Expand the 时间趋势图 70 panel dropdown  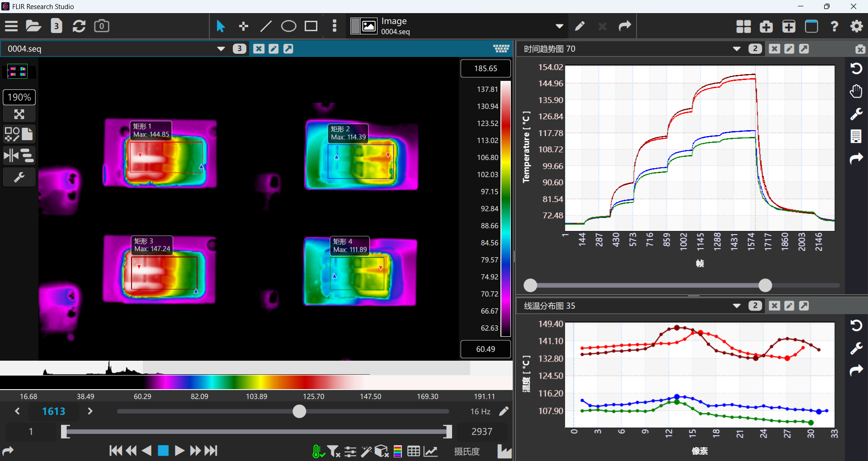(x=736, y=49)
